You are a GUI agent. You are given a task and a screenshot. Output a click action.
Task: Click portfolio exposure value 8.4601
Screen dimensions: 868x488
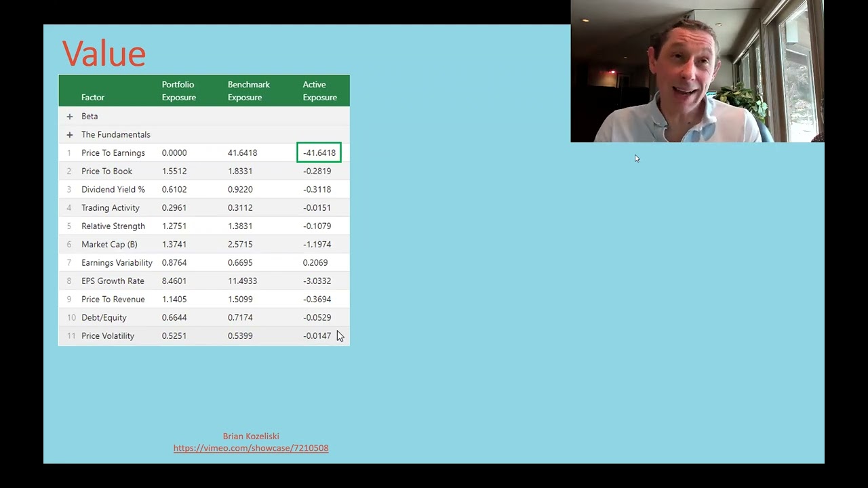click(x=174, y=281)
